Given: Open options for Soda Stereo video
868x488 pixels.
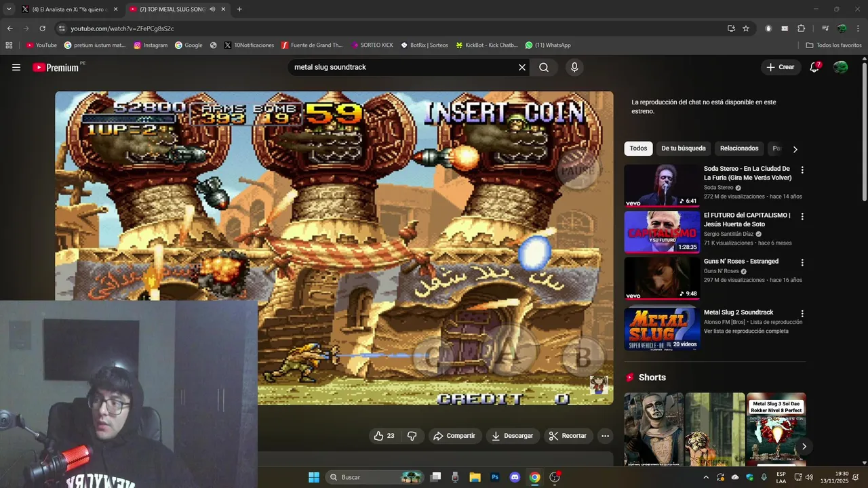Looking at the screenshot, I should pos(802,170).
